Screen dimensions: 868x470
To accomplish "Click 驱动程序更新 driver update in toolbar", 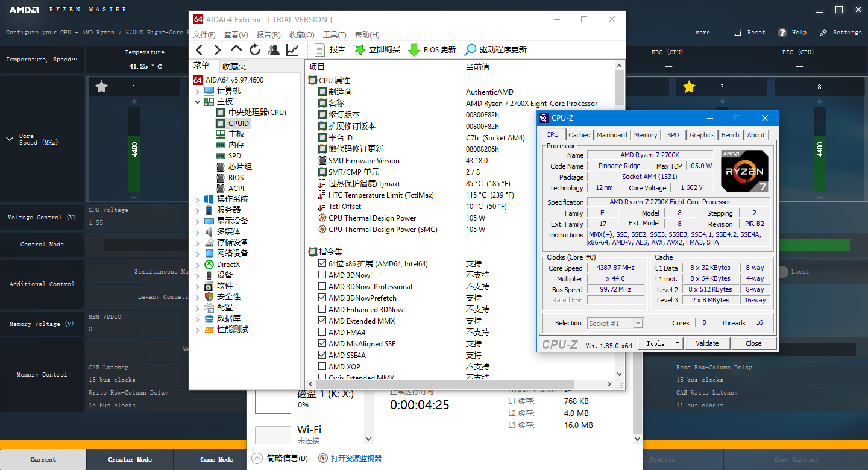I will [495, 50].
